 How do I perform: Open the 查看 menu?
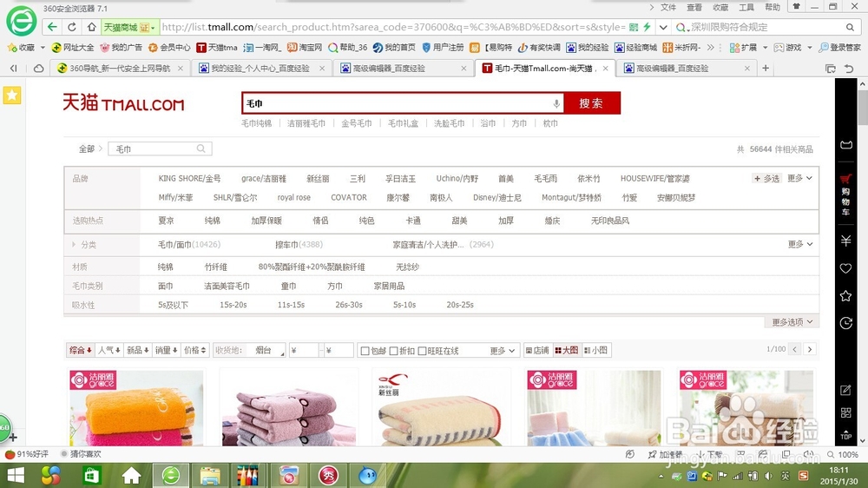[694, 7]
